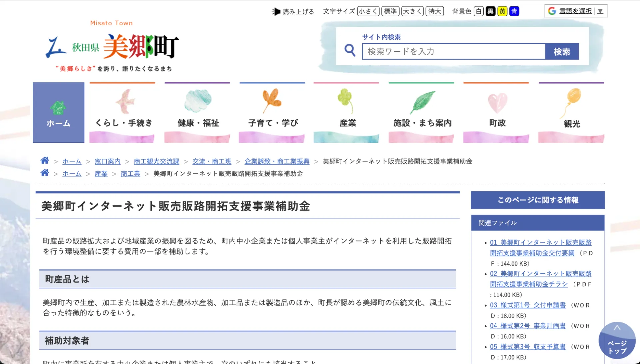Open the 観光 navigation tab
Viewport: 640px width, 364px height.
(x=571, y=112)
